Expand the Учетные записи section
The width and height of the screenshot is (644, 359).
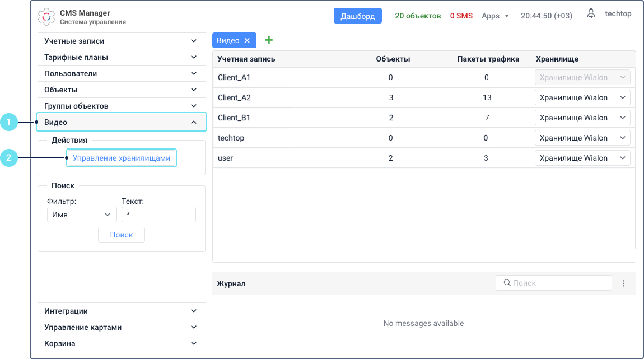(x=122, y=40)
